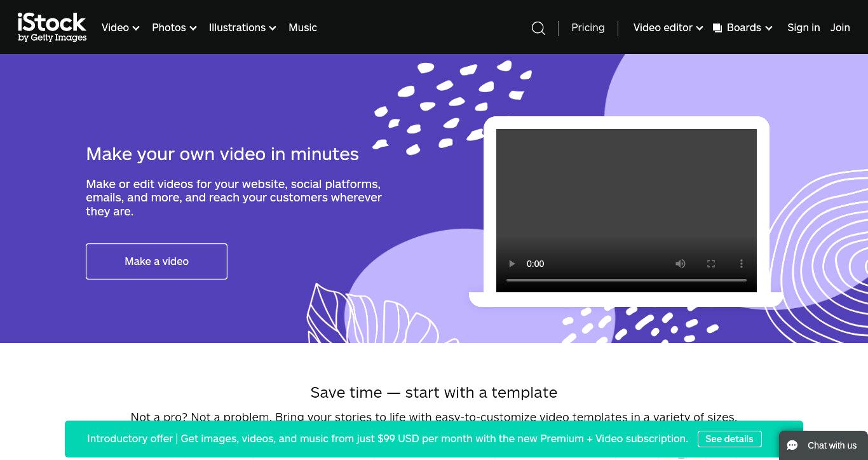Expand the Boards dropdown

(x=750, y=28)
